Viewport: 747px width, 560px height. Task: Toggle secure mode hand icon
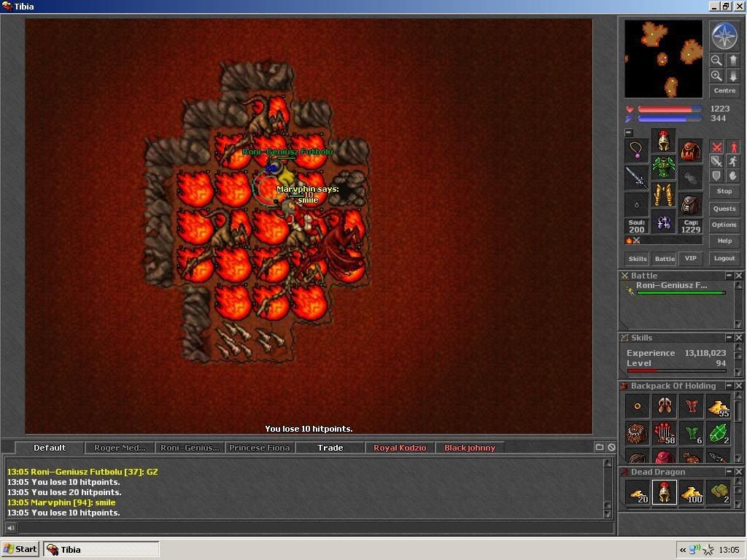[x=732, y=176]
